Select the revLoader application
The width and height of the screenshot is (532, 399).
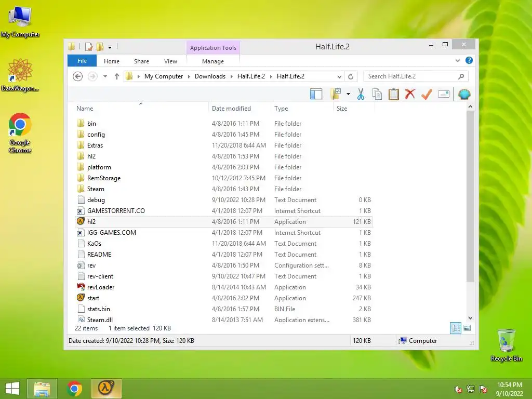[223, 287]
